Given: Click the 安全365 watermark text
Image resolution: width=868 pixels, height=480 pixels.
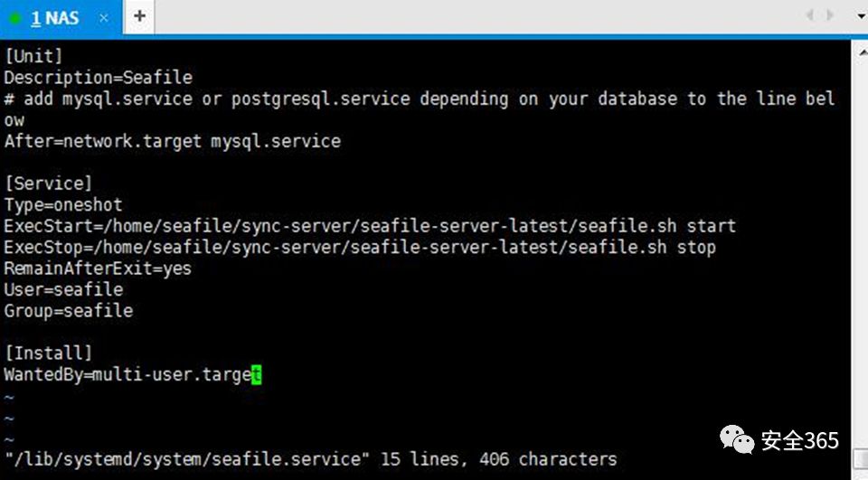Looking at the screenshot, I should pos(799,441).
